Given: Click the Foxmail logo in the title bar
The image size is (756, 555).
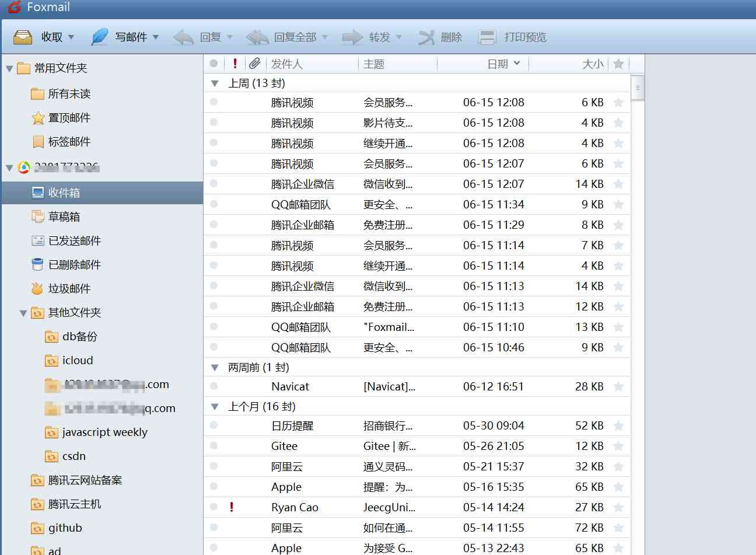Looking at the screenshot, I should point(15,6).
